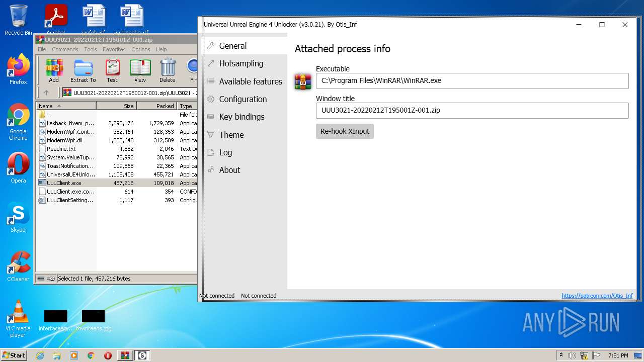Screen dimensions: 644x362
Task: Open the Configuration tab
Action: [x=246, y=99]
